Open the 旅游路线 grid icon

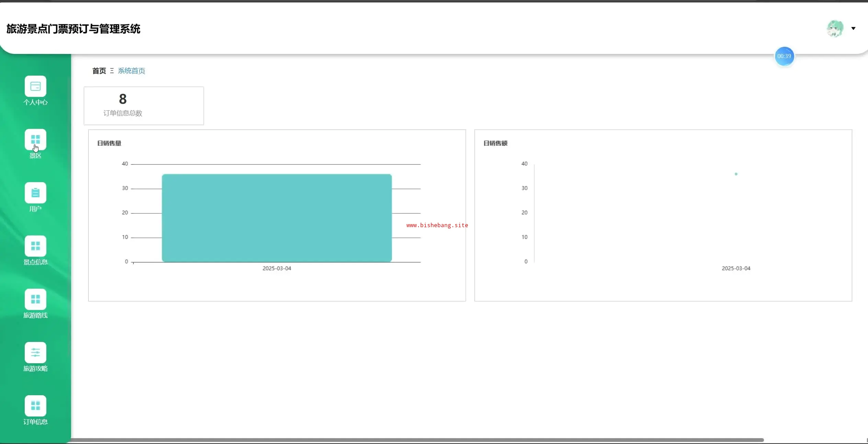coord(35,299)
